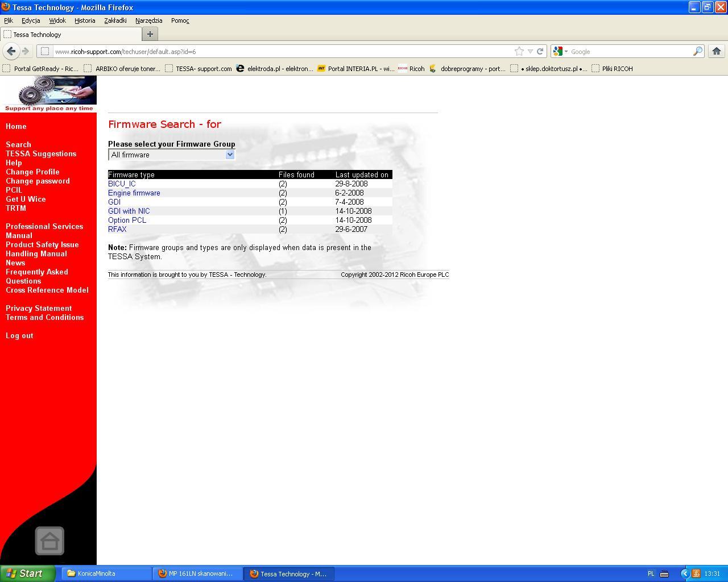Switch to MP 161LN skanowanie taskbar window
Viewport: 728px width, 582px height.
197,573
